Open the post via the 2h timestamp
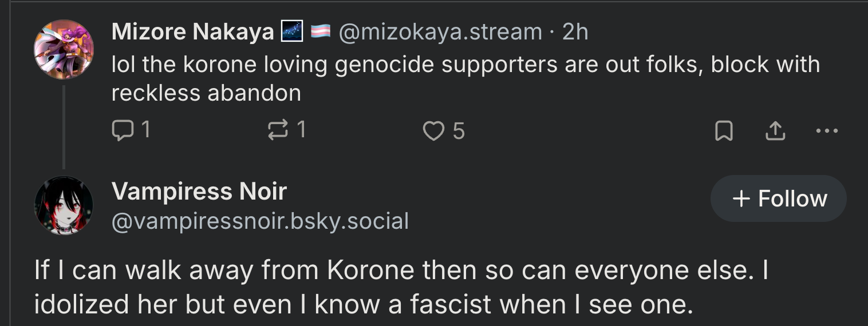 575,32
